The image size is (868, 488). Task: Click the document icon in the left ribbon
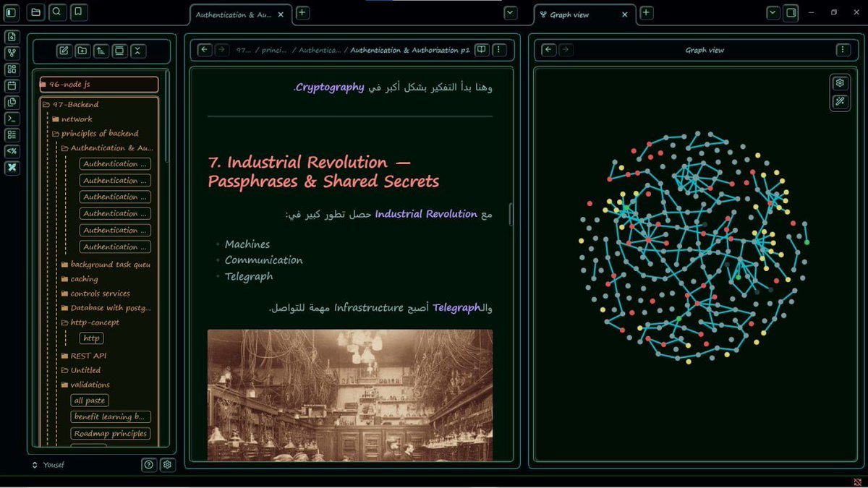click(12, 37)
